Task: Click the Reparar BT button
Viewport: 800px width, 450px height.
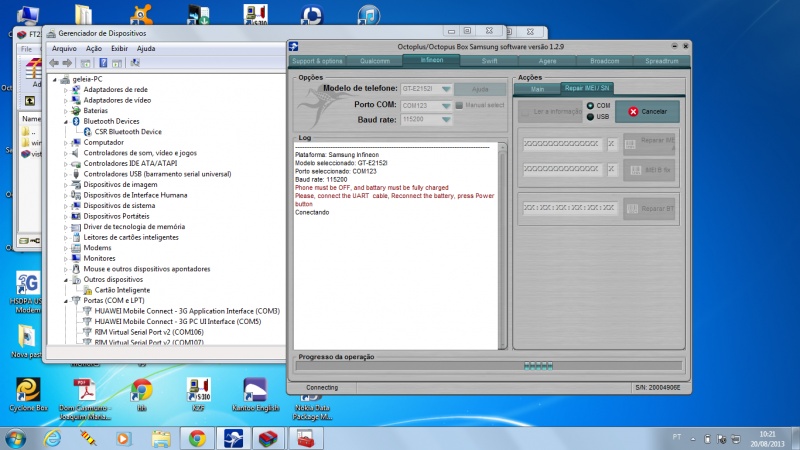Action: click(x=649, y=209)
